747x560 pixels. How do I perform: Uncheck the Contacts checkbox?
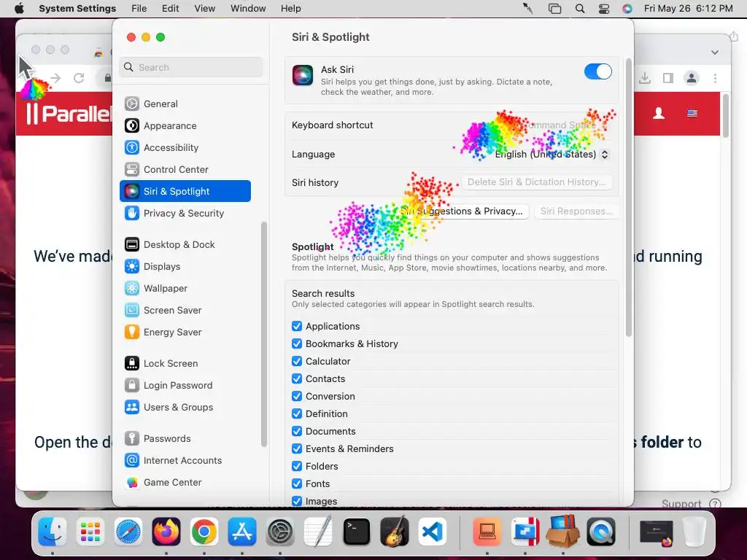point(297,379)
